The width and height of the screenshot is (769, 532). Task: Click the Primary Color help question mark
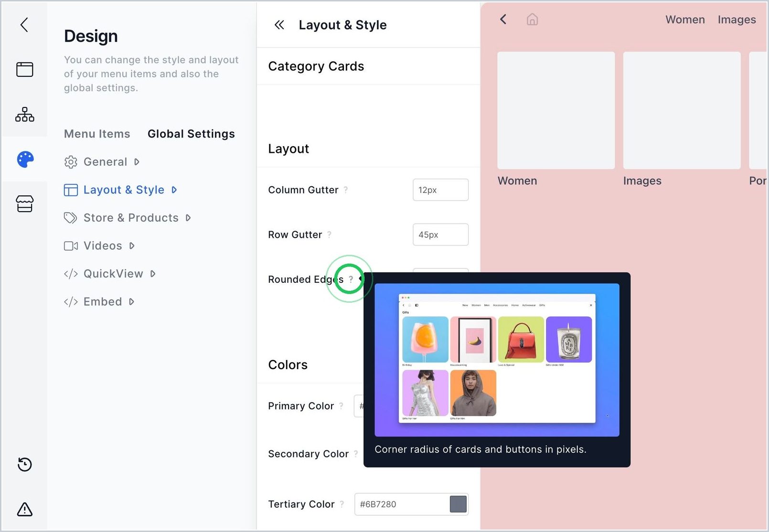(x=341, y=405)
